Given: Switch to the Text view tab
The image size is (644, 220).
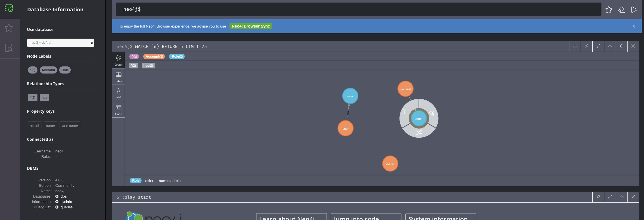Looking at the screenshot, I should (119, 93).
